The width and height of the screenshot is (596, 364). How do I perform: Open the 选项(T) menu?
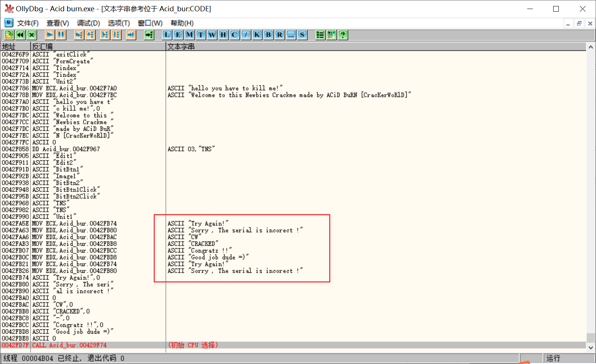(119, 23)
